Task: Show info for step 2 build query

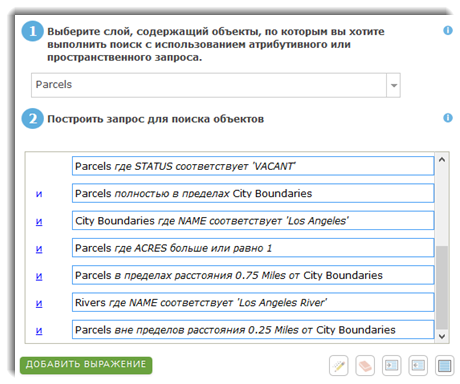Action: click(448, 118)
